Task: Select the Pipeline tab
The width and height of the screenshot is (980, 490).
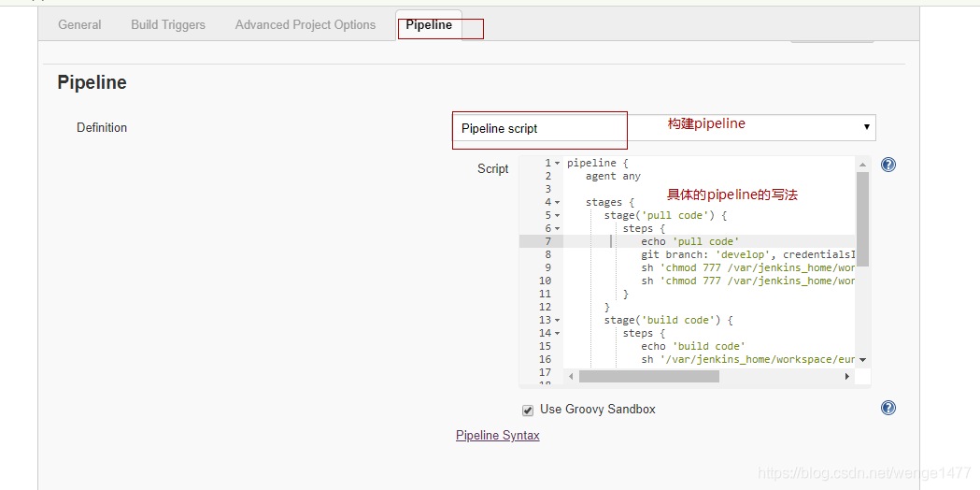Action: 429,25
